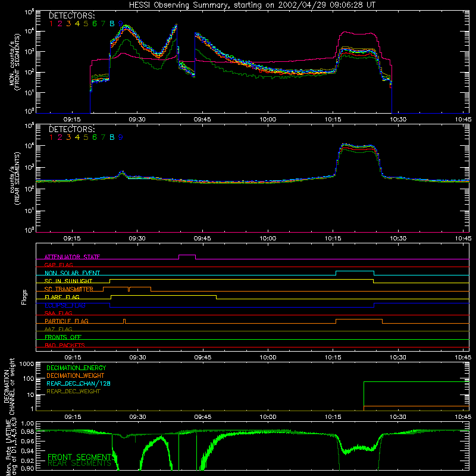Select olive detector 5 in rear segments legend
The height and width of the screenshot is (476, 476).
point(86,137)
